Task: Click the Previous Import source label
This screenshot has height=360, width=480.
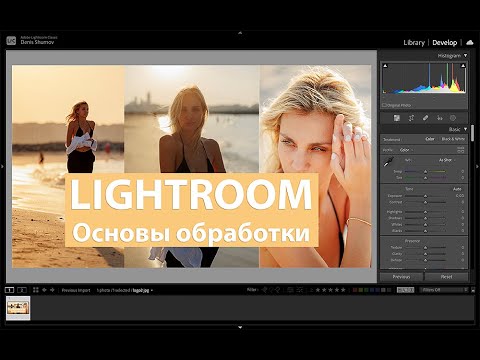Action: pyautogui.click(x=76, y=290)
